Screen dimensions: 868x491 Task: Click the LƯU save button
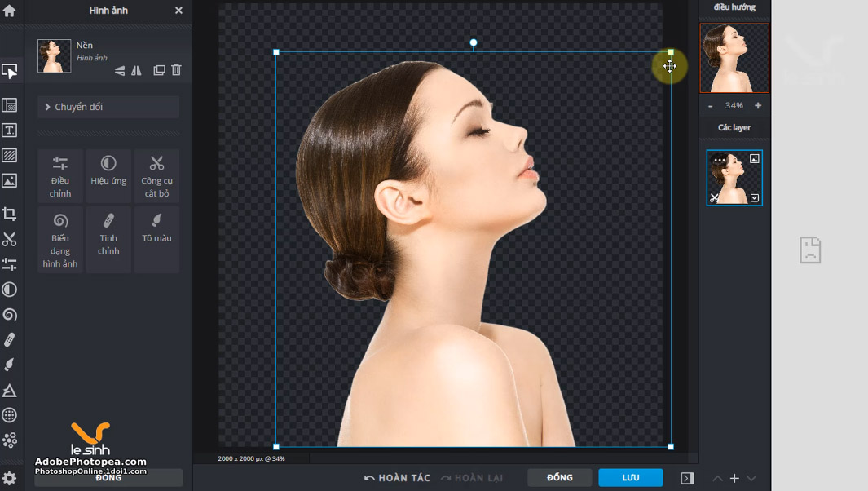[630, 478]
